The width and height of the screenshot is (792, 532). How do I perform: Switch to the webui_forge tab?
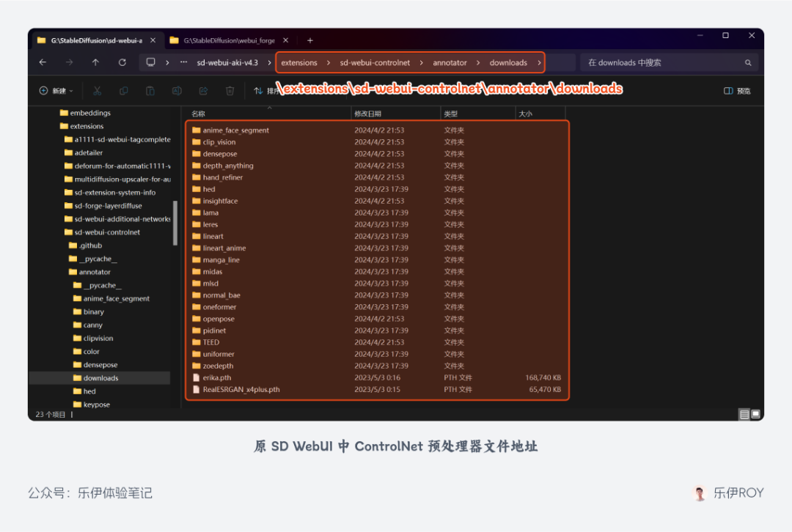pyautogui.click(x=230, y=40)
